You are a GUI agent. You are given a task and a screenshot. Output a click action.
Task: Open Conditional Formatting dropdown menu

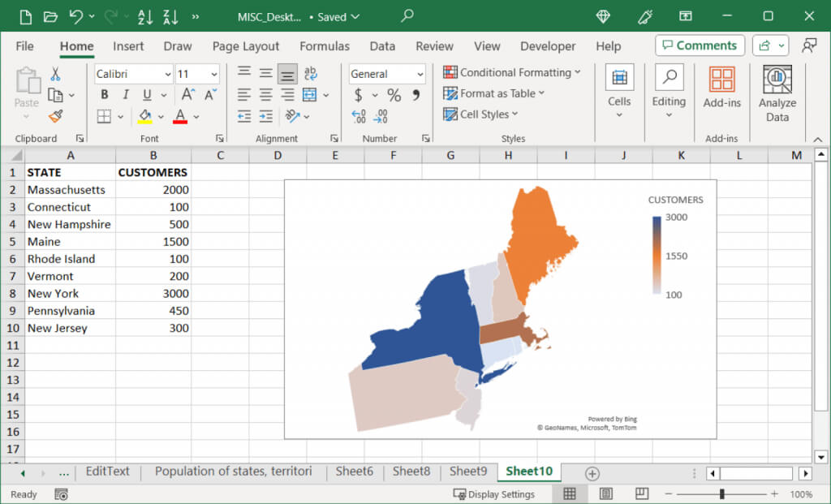tap(511, 72)
